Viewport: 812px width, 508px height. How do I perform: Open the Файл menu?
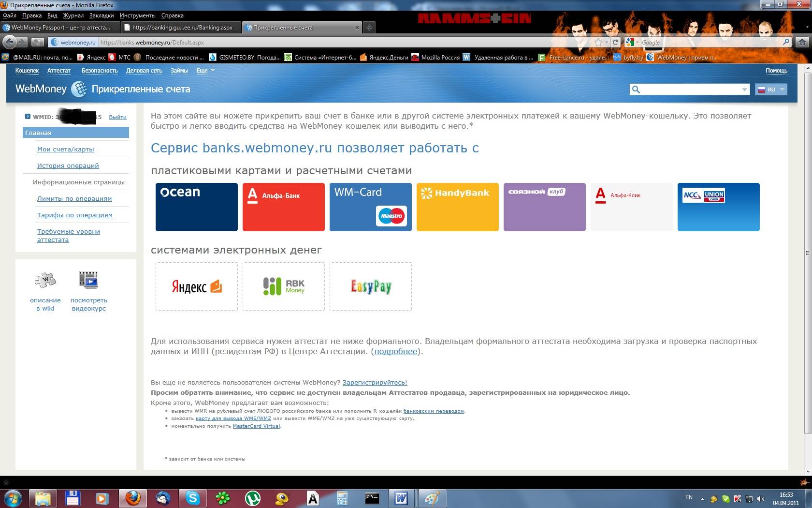click(10, 15)
